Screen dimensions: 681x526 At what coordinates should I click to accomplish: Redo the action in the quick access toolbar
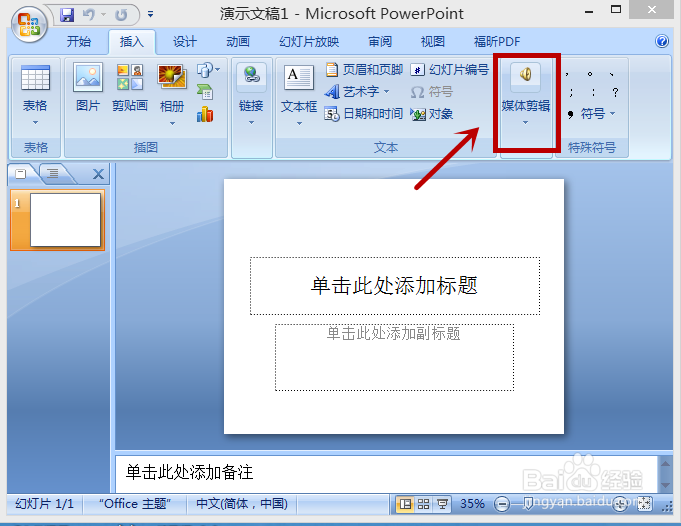point(121,15)
